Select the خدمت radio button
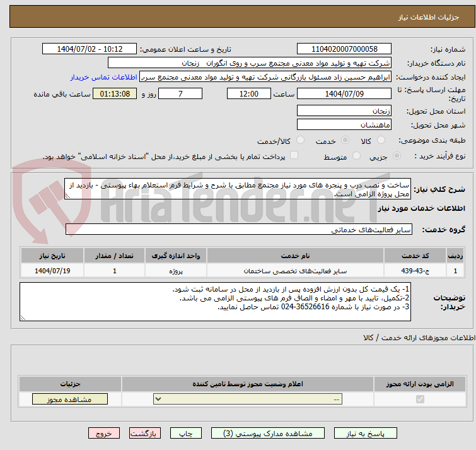The width and height of the screenshot is (476, 450). (x=345, y=140)
